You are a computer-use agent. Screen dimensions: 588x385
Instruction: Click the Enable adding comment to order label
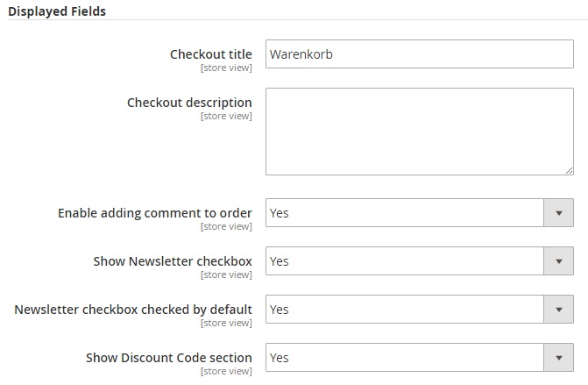coord(155,213)
